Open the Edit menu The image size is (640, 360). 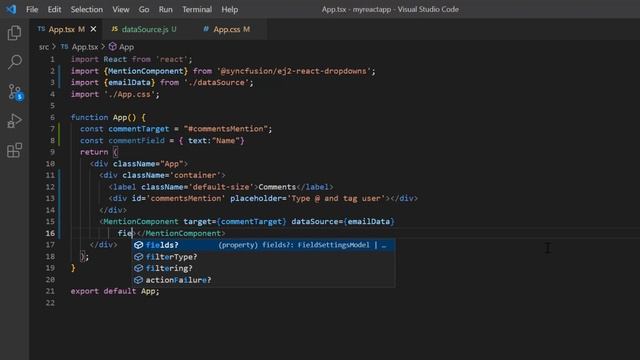point(54,9)
